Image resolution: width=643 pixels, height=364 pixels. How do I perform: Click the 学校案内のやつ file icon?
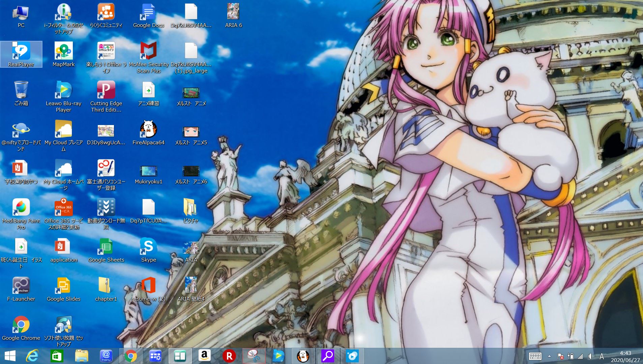click(x=21, y=172)
